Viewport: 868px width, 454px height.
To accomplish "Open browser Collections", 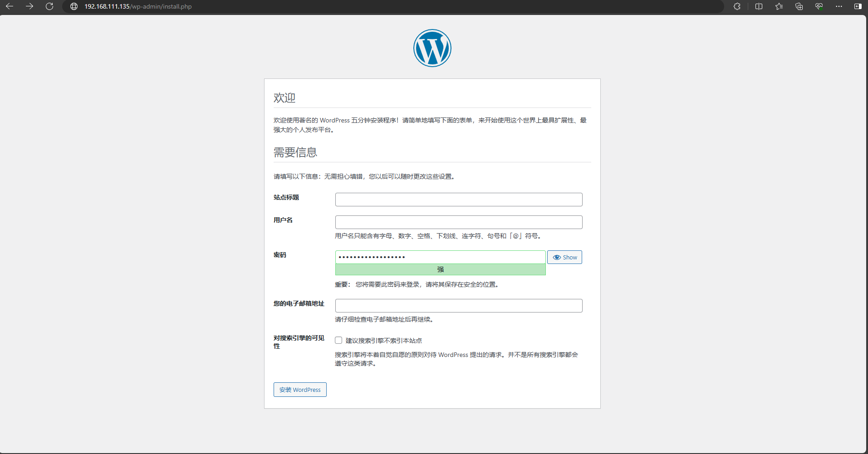I will coord(799,6).
